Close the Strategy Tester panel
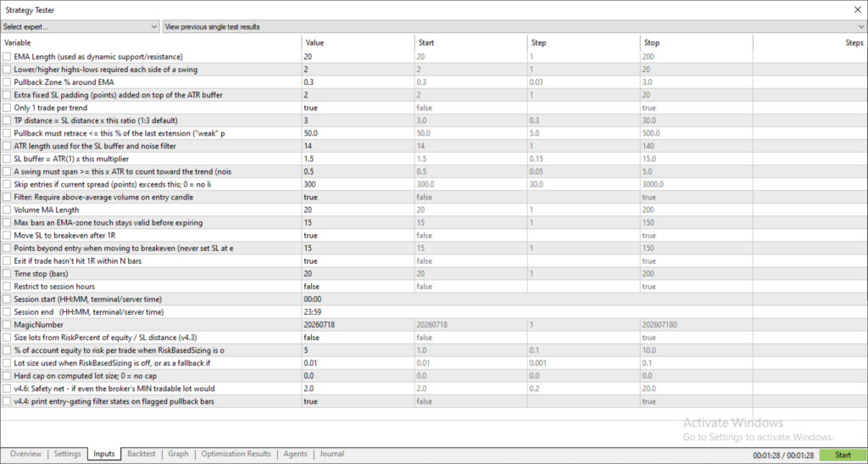Viewport: 868px width, 464px height. click(857, 9)
